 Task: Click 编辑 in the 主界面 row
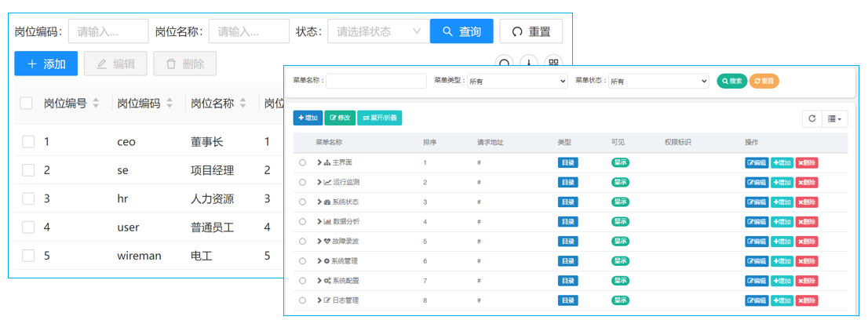[x=757, y=163]
